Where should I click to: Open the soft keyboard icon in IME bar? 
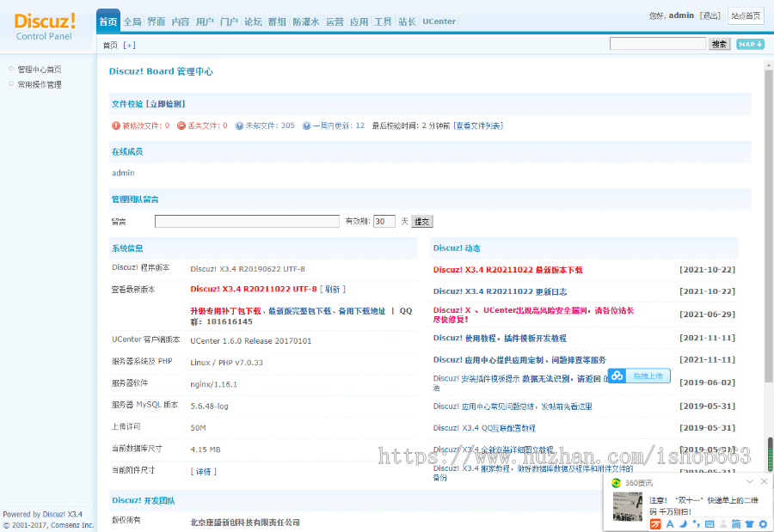click(x=709, y=524)
